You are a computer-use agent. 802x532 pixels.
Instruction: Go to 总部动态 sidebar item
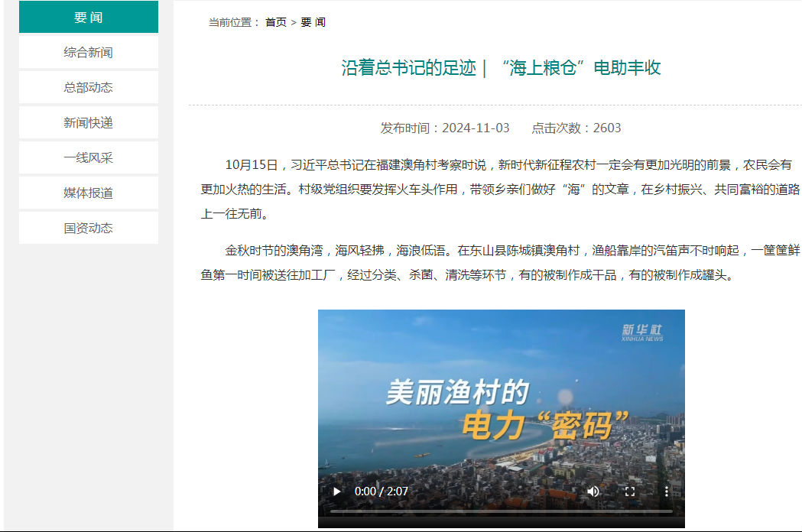pyautogui.click(x=89, y=87)
